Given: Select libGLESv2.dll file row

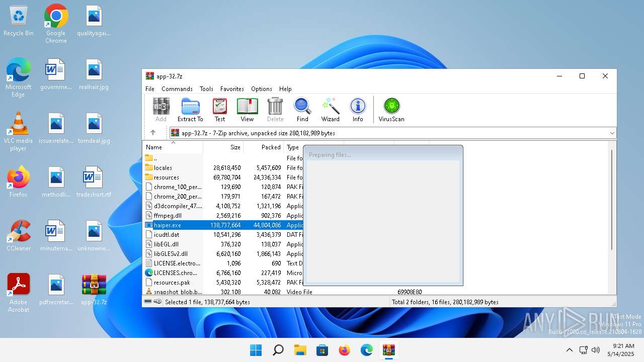Looking at the screenshot, I should 223,254.
